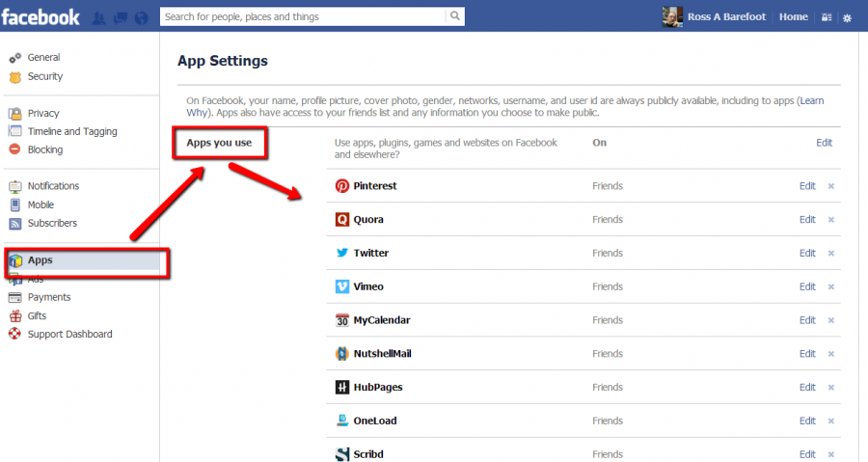This screenshot has height=462, width=868.
Task: Edit Pinterest app settings
Action: pyautogui.click(x=807, y=186)
